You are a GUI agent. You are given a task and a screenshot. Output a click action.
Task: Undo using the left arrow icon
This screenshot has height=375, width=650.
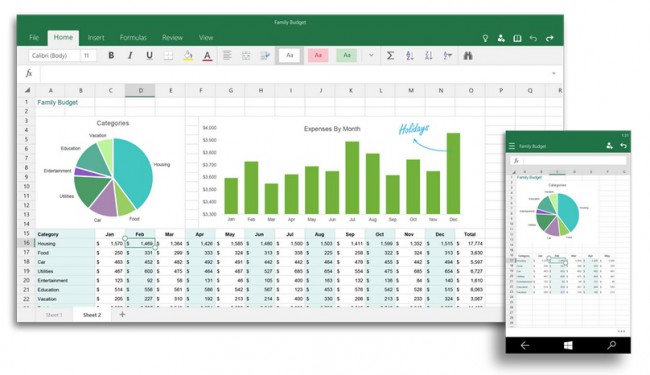(533, 38)
